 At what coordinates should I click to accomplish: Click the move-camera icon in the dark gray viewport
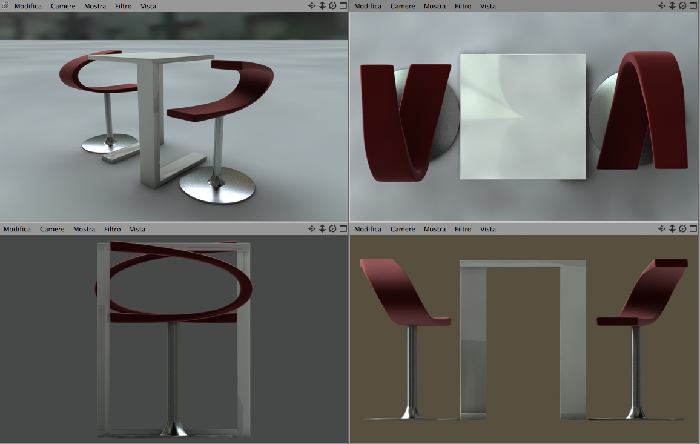[x=312, y=228]
